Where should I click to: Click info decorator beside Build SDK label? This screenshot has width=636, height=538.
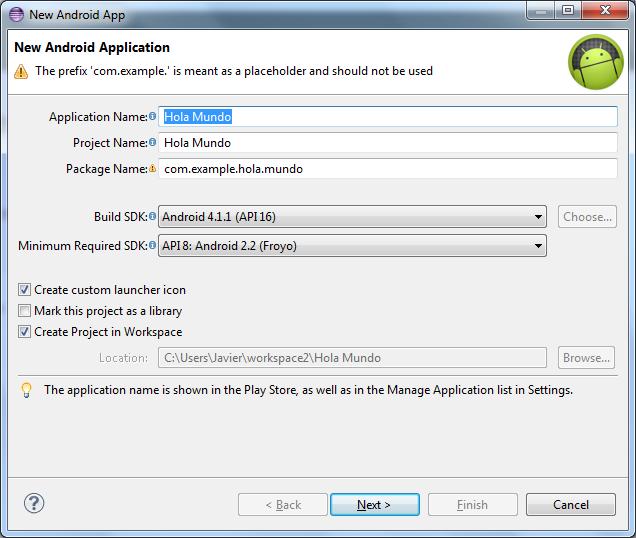tap(152, 217)
